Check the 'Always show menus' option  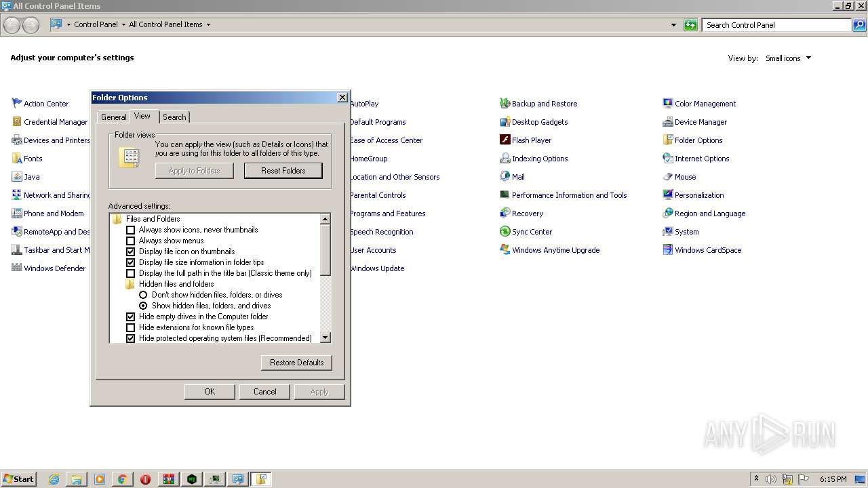(x=131, y=241)
